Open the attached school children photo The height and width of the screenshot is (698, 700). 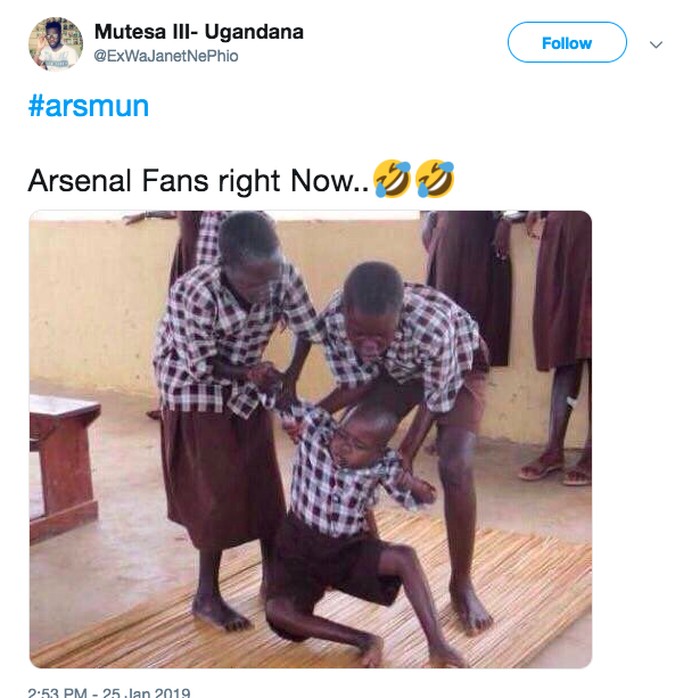tap(310, 438)
